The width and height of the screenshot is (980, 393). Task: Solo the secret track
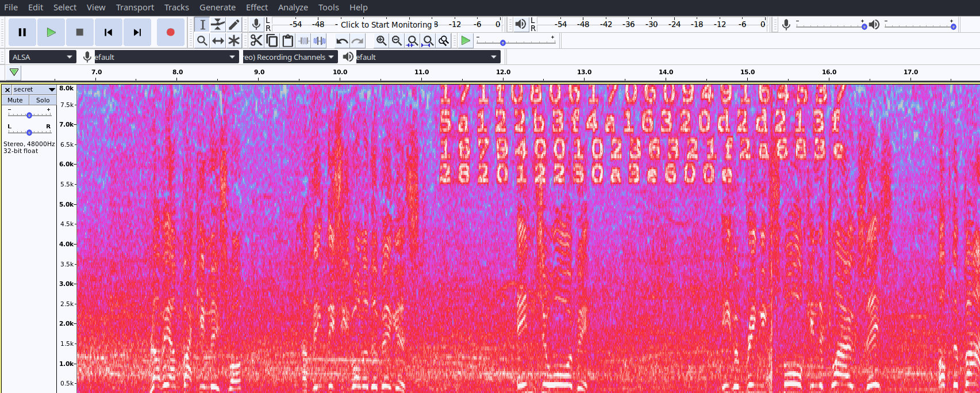(x=43, y=100)
